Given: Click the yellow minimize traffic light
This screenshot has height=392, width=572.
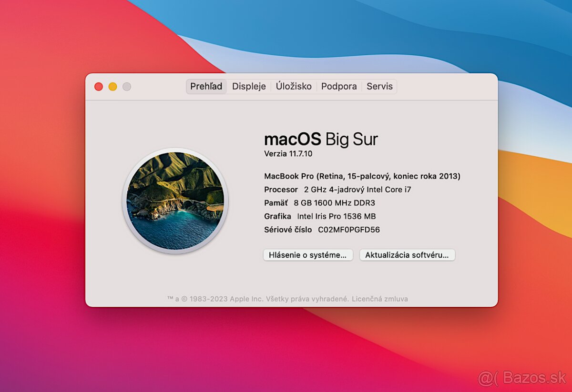Looking at the screenshot, I should [112, 86].
